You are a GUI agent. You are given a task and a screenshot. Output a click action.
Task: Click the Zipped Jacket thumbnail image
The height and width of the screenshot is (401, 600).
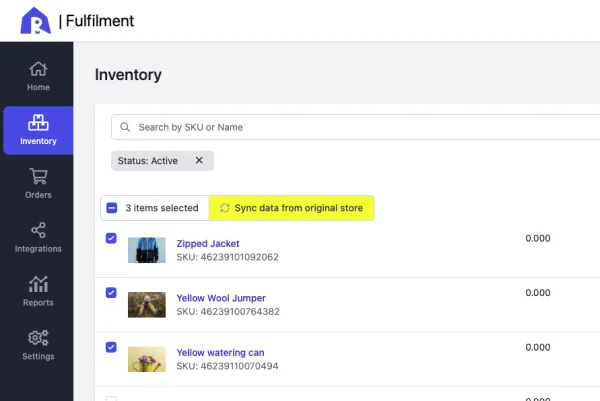point(147,250)
